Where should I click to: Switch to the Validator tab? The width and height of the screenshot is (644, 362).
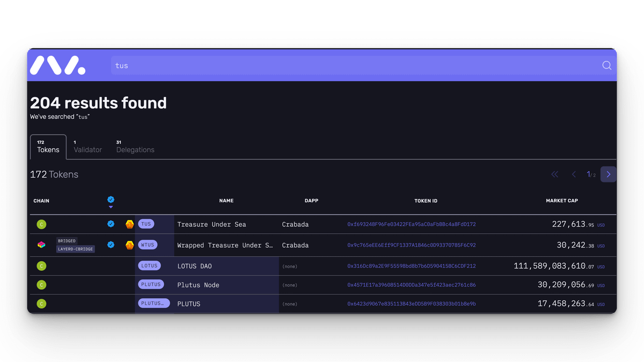(x=87, y=147)
